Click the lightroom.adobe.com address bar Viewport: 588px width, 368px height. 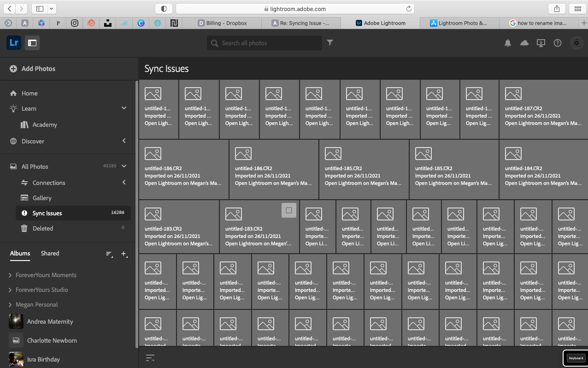click(295, 9)
